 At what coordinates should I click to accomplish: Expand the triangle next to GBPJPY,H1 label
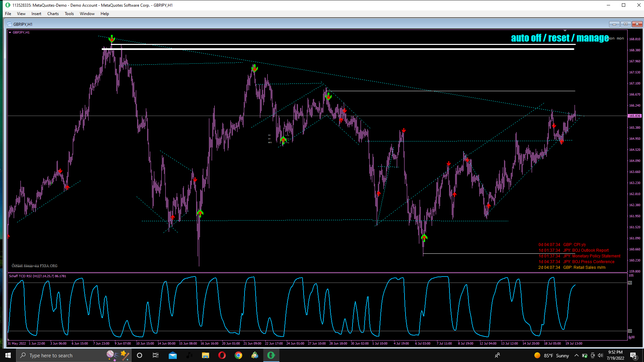click(10, 33)
